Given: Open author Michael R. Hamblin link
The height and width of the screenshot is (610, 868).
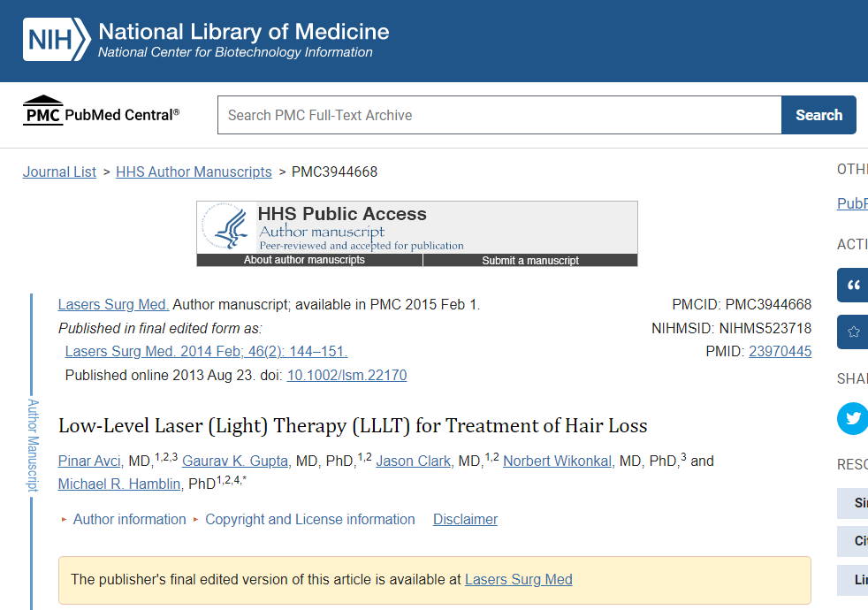Looking at the screenshot, I should point(119,484).
